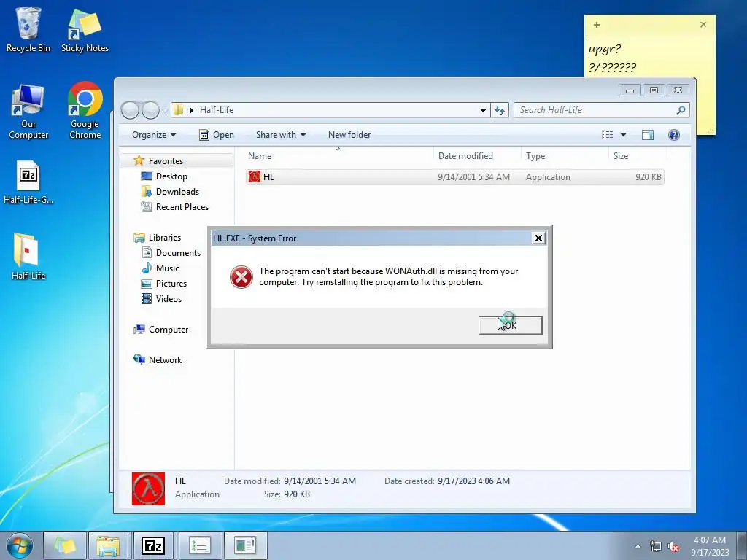Delete the sticky note with X

point(703,24)
